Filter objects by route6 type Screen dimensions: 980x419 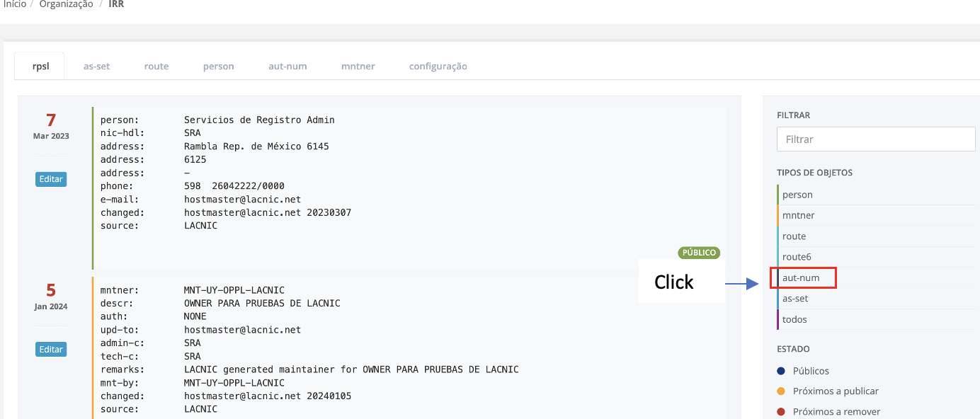point(797,257)
